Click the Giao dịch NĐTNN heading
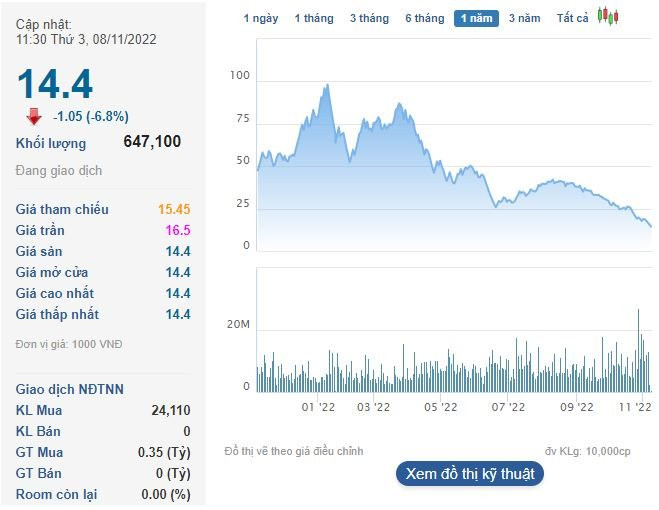This screenshot has height=510, width=659. [x=70, y=389]
